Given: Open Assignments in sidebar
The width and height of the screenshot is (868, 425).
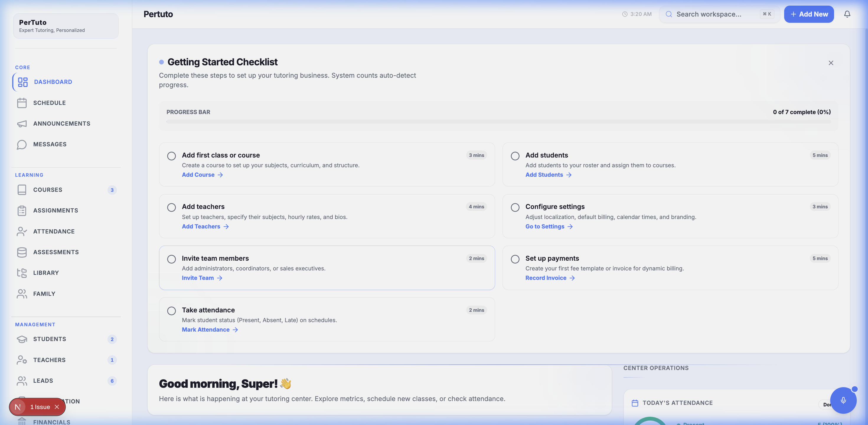Looking at the screenshot, I should (66, 210).
